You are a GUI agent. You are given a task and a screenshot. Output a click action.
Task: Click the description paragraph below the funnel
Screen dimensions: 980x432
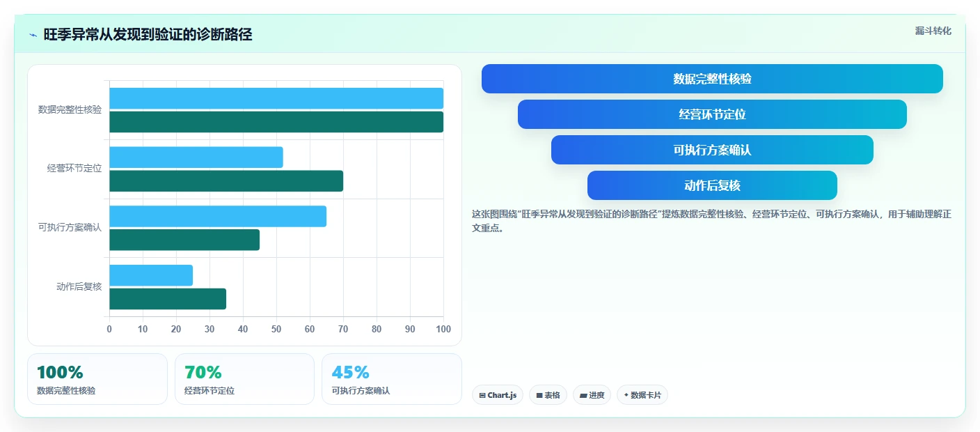click(x=711, y=221)
